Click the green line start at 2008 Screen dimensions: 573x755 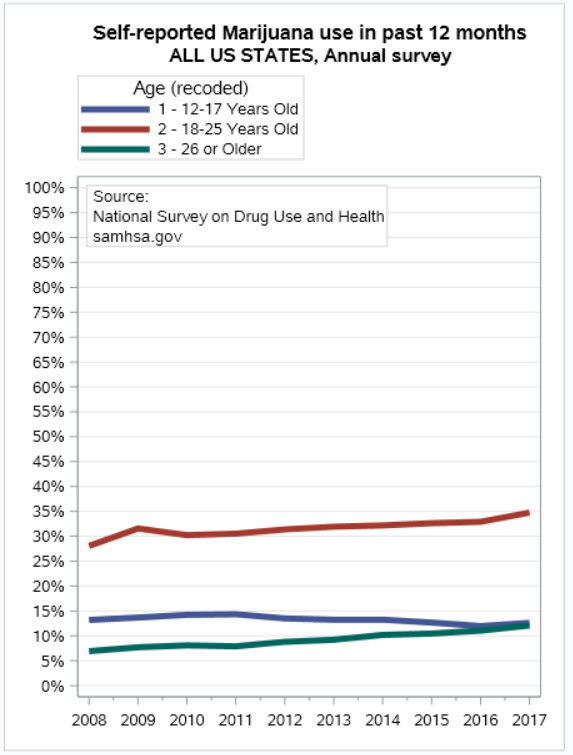click(91, 651)
